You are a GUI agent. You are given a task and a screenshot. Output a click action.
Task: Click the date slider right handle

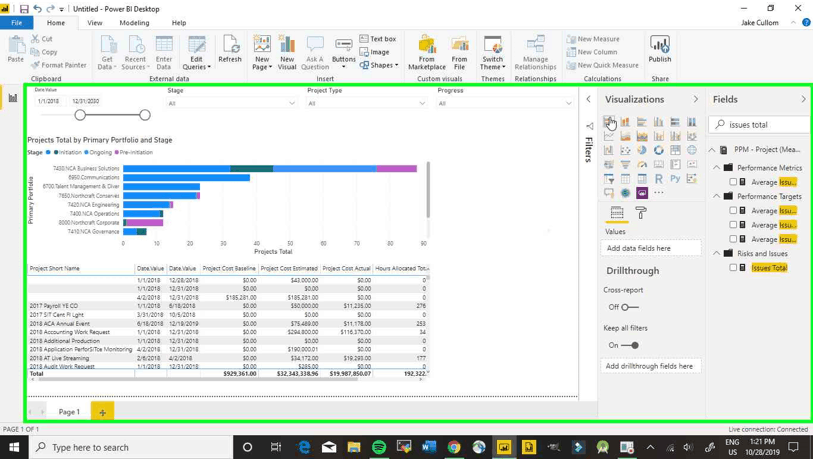click(x=145, y=115)
